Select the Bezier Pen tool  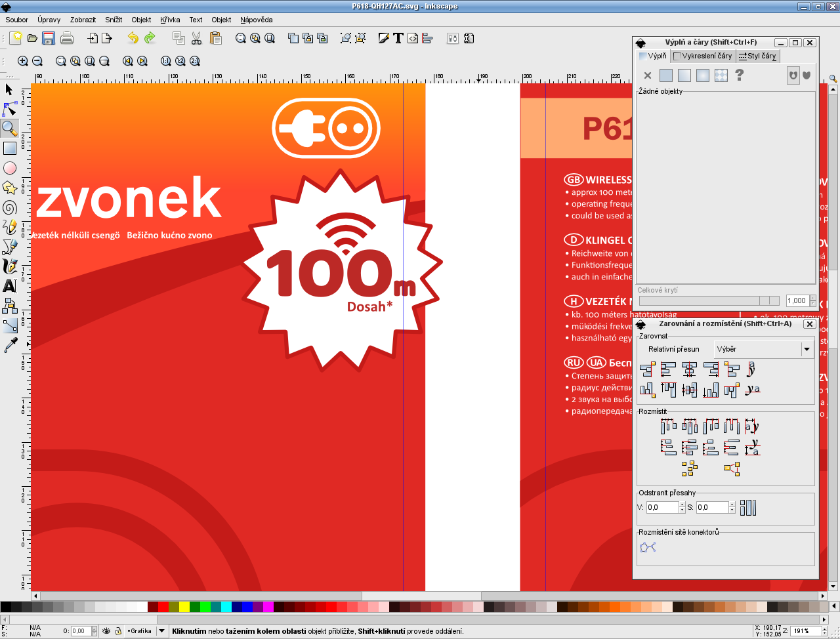(9, 247)
